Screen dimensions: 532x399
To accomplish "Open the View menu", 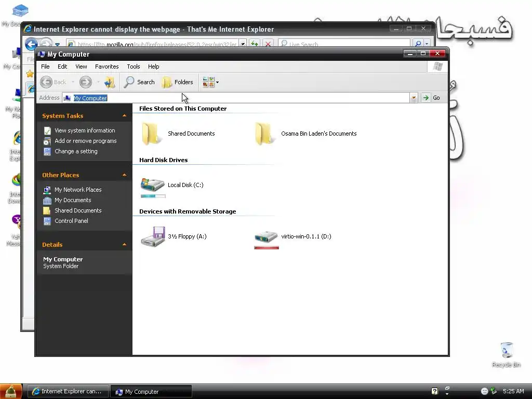I will pyautogui.click(x=81, y=66).
